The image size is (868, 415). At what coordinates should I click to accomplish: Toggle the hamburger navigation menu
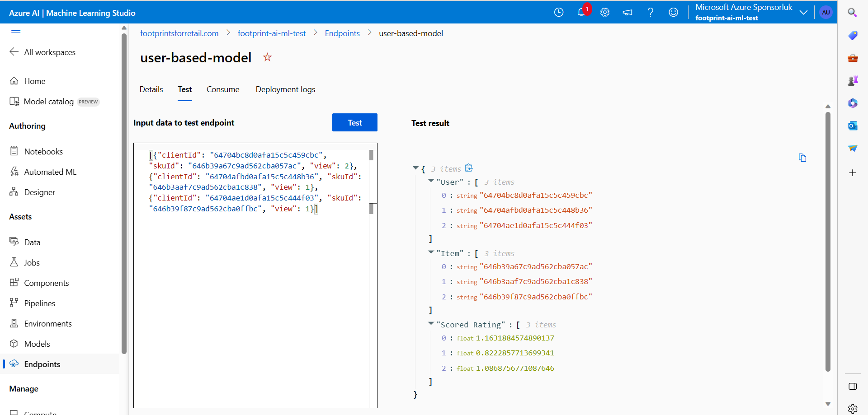pos(16,33)
